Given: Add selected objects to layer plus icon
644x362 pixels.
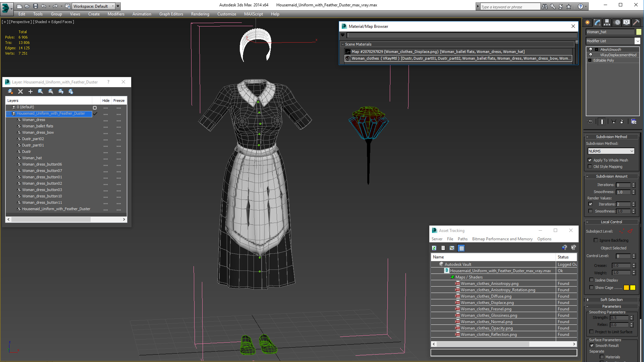Looking at the screenshot, I should coord(31,92).
